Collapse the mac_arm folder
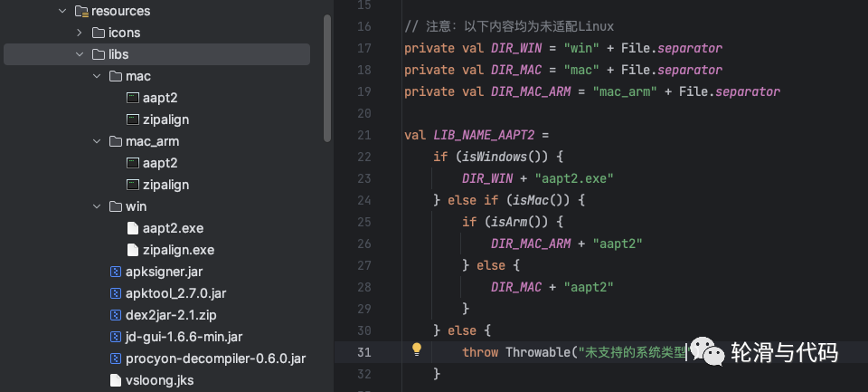 [96, 141]
